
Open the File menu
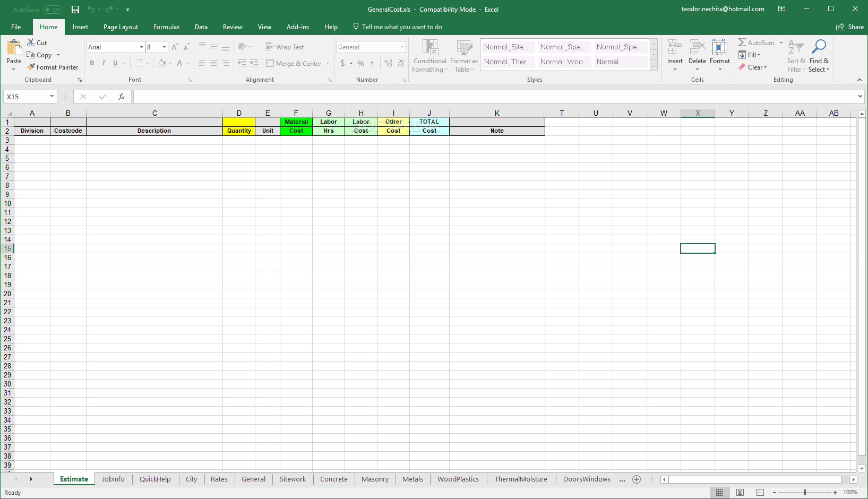[16, 27]
